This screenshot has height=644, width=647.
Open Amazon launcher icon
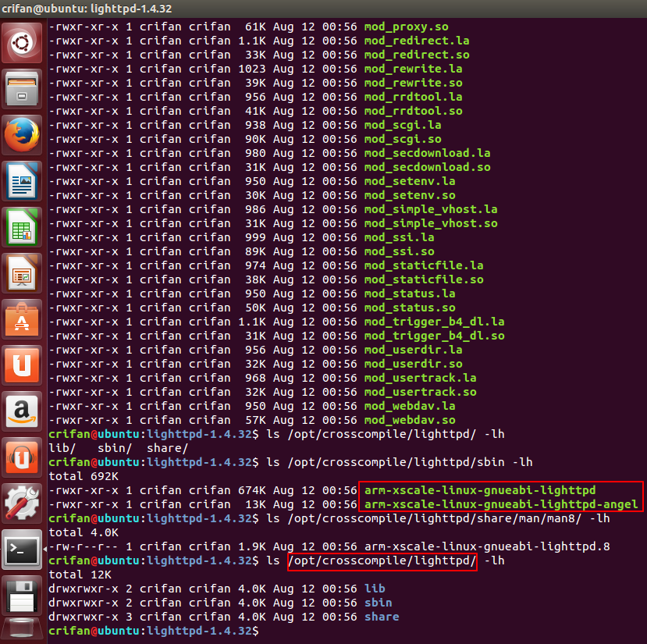[x=22, y=411]
